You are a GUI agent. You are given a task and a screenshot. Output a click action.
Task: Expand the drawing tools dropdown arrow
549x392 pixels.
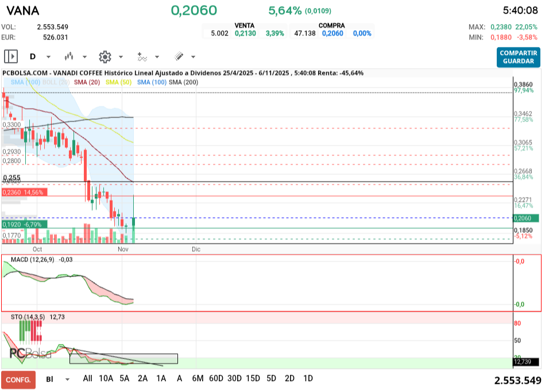(193, 57)
